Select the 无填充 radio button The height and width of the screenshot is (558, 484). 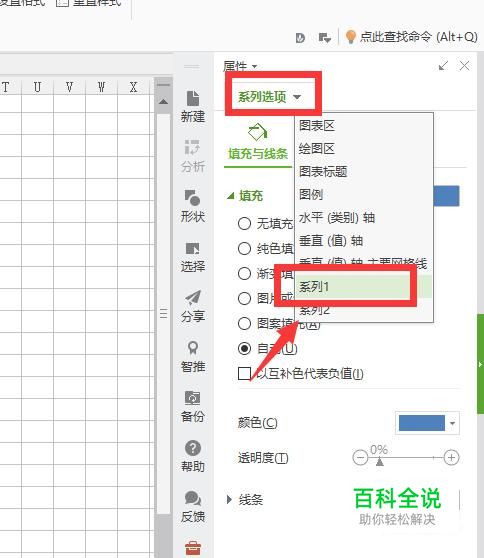tap(244, 223)
